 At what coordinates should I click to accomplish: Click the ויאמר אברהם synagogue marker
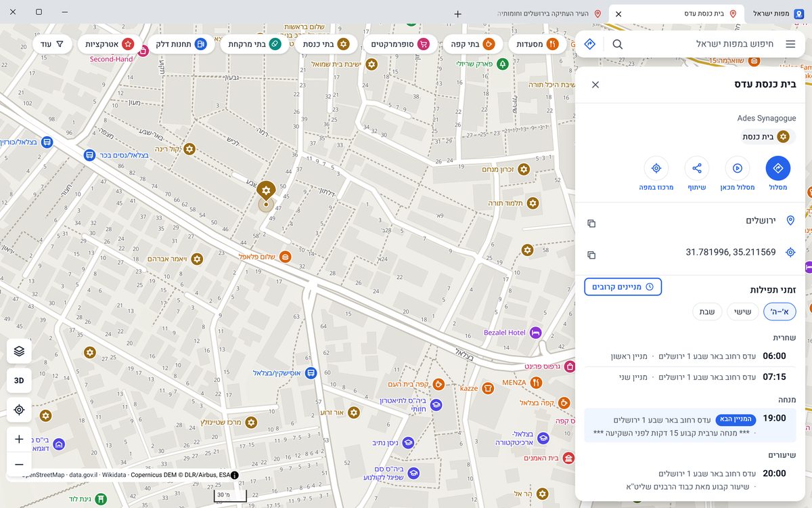197,259
